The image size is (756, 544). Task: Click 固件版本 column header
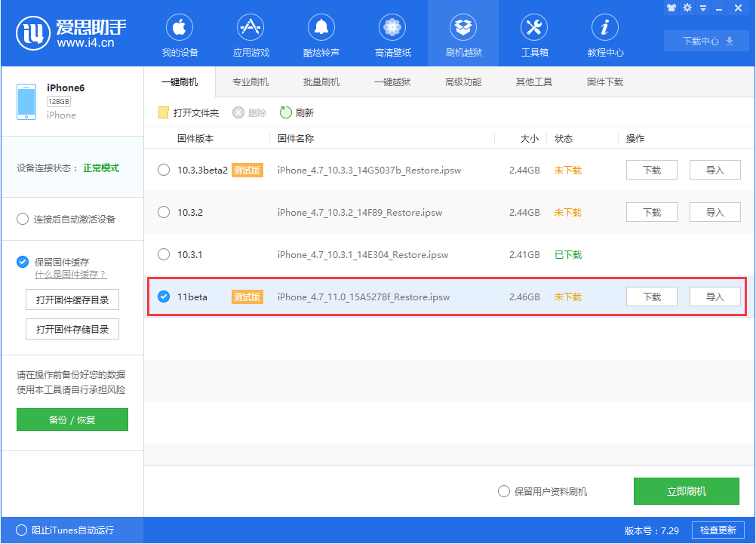point(195,138)
